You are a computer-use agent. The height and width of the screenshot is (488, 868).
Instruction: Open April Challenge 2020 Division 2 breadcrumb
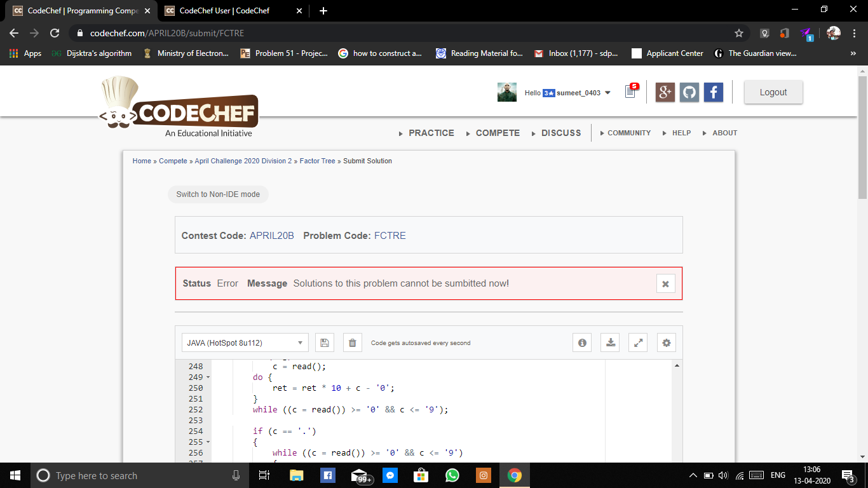pyautogui.click(x=243, y=161)
